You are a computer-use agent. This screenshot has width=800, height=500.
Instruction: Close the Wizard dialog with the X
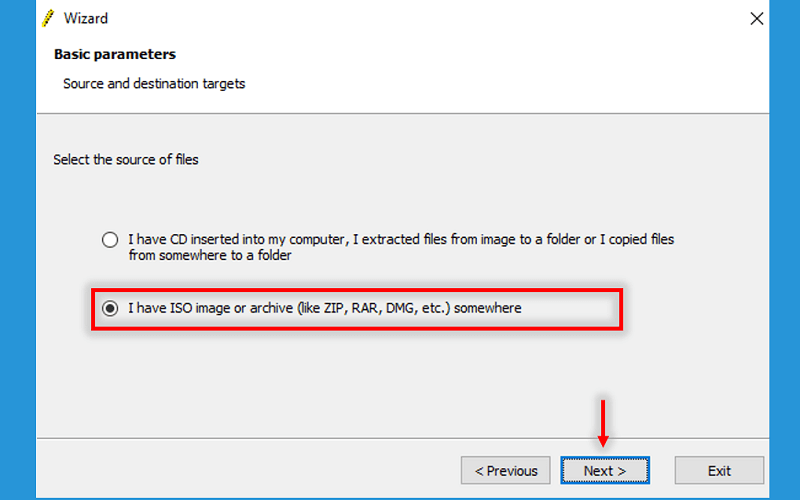(x=757, y=19)
